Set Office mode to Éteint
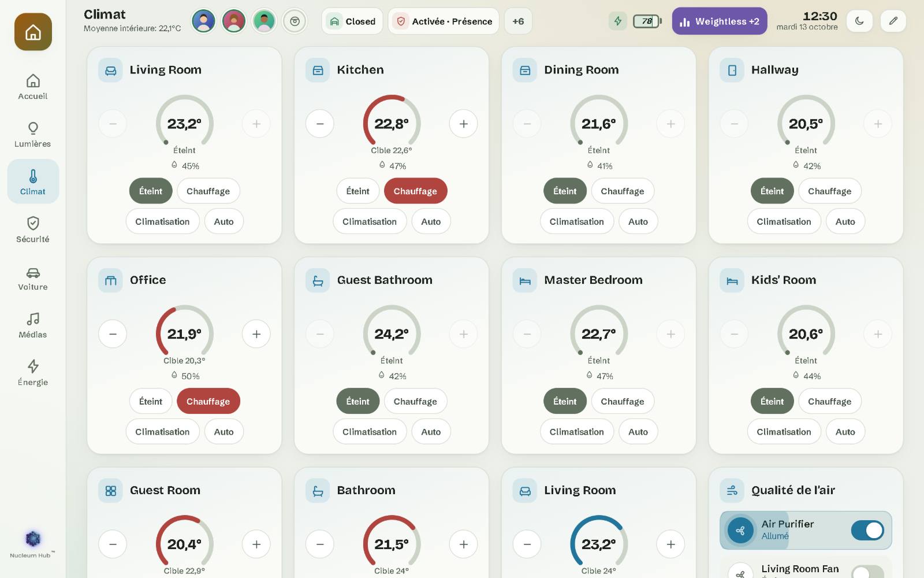 click(x=151, y=402)
